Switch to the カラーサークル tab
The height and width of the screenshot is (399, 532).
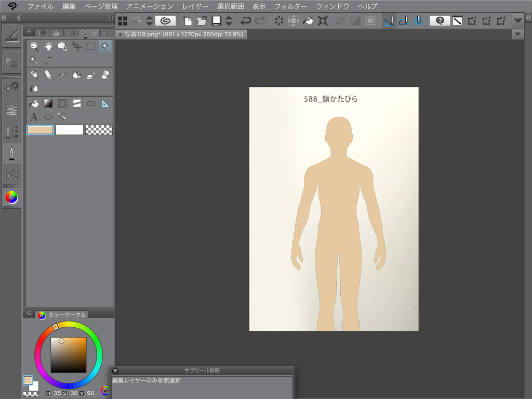point(62,315)
